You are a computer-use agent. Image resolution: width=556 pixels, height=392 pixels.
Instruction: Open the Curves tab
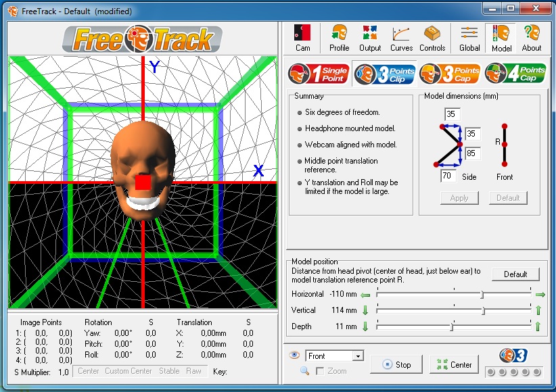click(401, 38)
